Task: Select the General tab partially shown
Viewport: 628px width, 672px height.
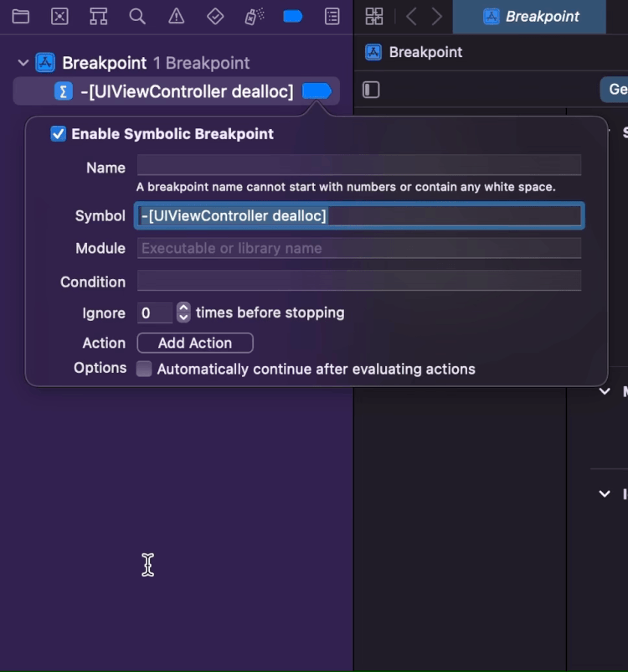Action: click(615, 90)
